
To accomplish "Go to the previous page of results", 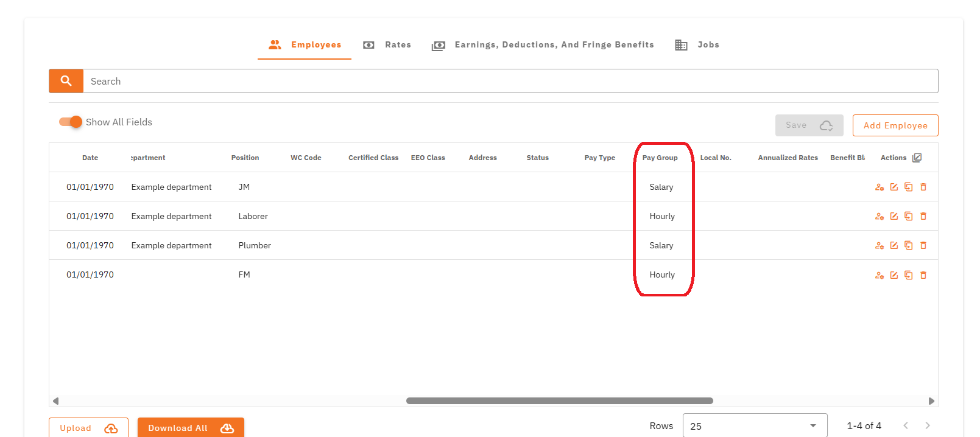I will pos(906,425).
